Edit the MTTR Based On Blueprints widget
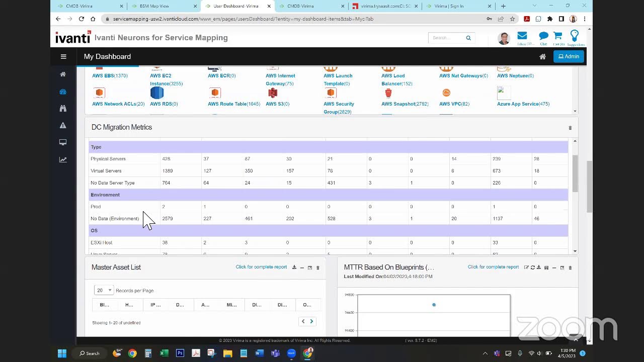This screenshot has height=362, width=644. point(526,267)
